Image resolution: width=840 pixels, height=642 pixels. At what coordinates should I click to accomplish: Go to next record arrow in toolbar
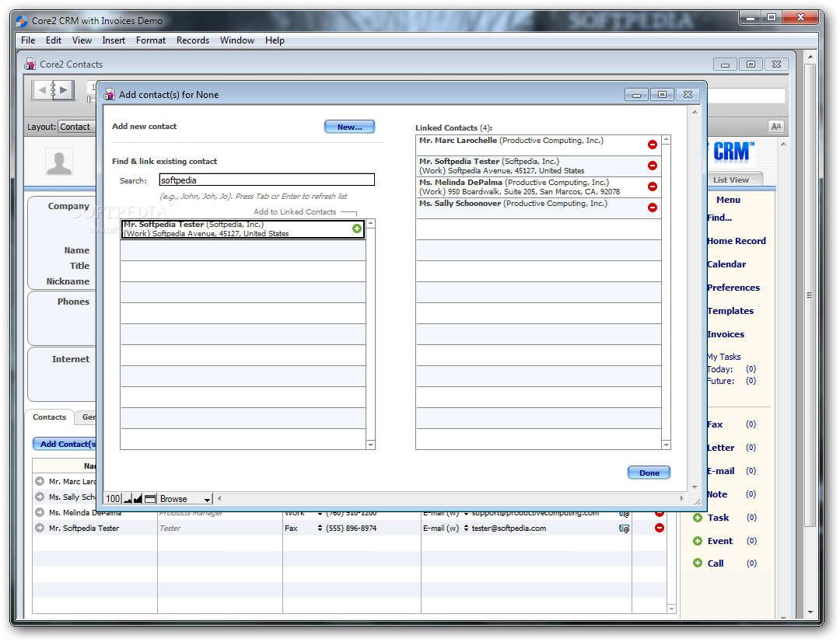click(65, 90)
